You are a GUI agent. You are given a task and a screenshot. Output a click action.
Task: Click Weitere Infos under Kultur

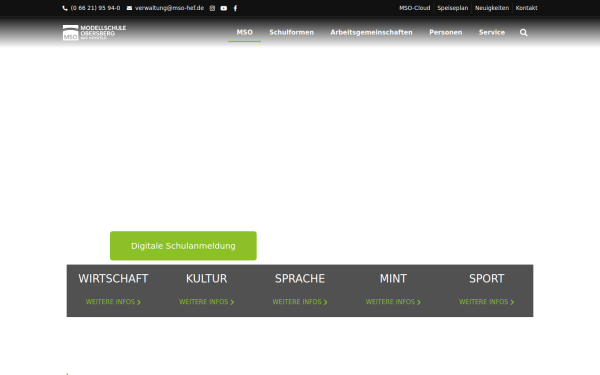[207, 302]
